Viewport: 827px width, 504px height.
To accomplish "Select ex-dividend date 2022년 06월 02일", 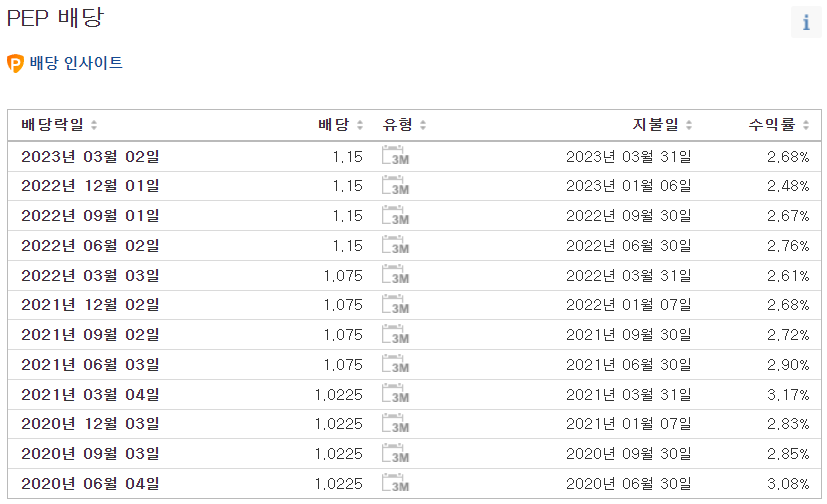I will 90,246.
